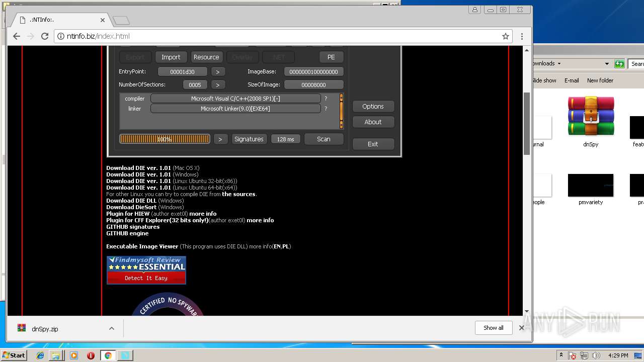Click Import button in DIE screenshot
Viewport: 644px width, 362px height.
tap(171, 57)
